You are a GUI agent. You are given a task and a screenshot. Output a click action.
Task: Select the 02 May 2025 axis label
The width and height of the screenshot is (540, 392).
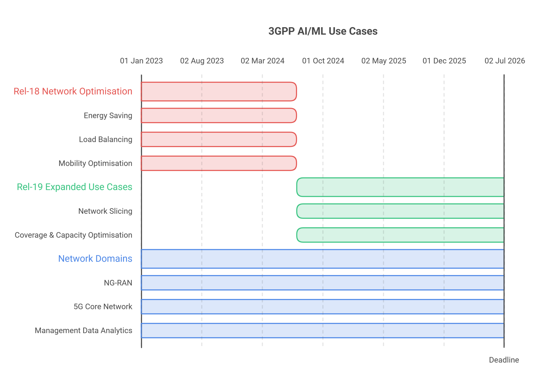(x=383, y=61)
